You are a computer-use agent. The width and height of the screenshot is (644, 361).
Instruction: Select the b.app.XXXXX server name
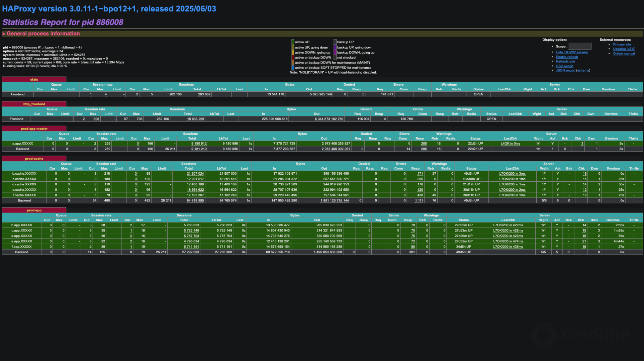pyautogui.click(x=22, y=225)
